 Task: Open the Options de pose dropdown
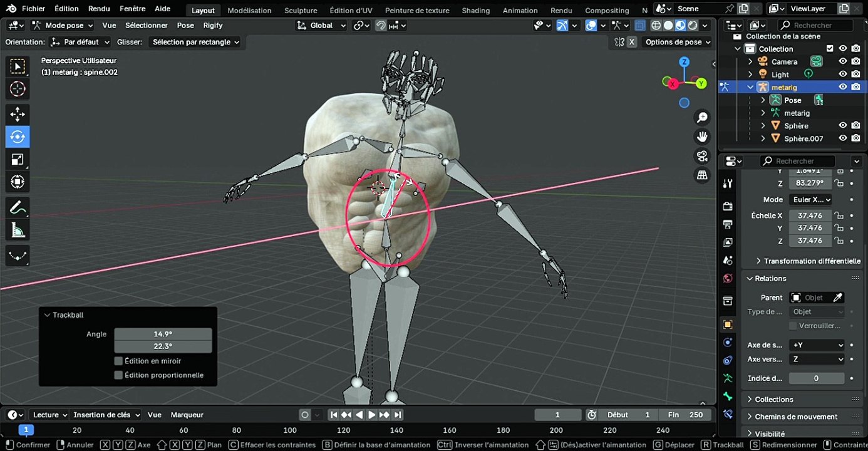click(678, 42)
